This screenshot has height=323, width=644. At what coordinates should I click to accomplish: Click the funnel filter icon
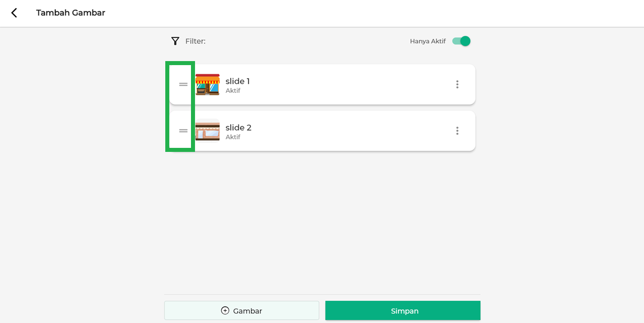click(x=175, y=41)
